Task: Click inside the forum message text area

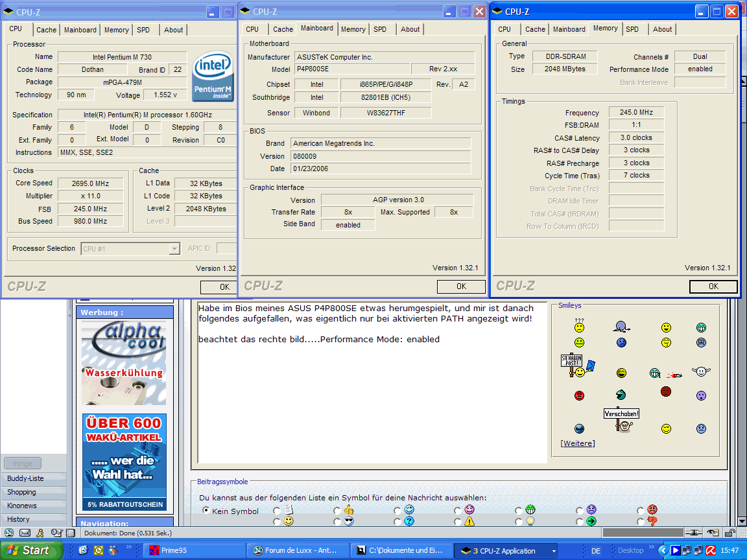Action: pyautogui.click(x=372, y=382)
